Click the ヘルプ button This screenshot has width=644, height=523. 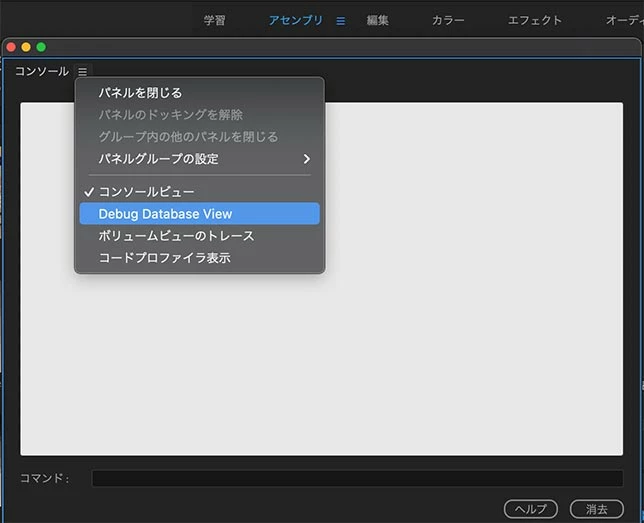click(x=531, y=509)
